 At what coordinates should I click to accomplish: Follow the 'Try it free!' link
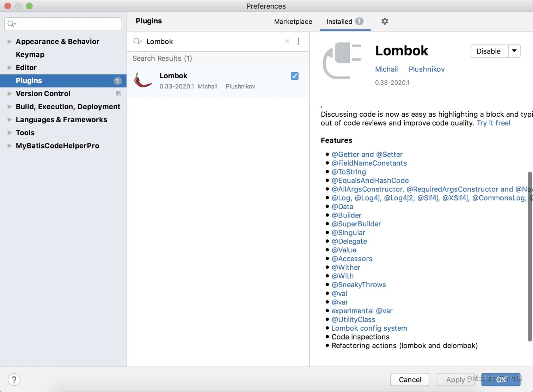tap(494, 123)
